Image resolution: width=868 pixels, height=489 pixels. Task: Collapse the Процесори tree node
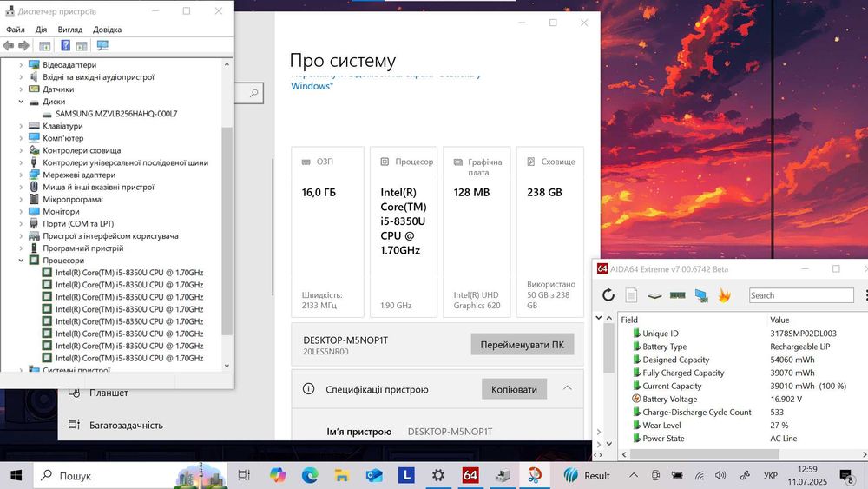tap(21, 261)
